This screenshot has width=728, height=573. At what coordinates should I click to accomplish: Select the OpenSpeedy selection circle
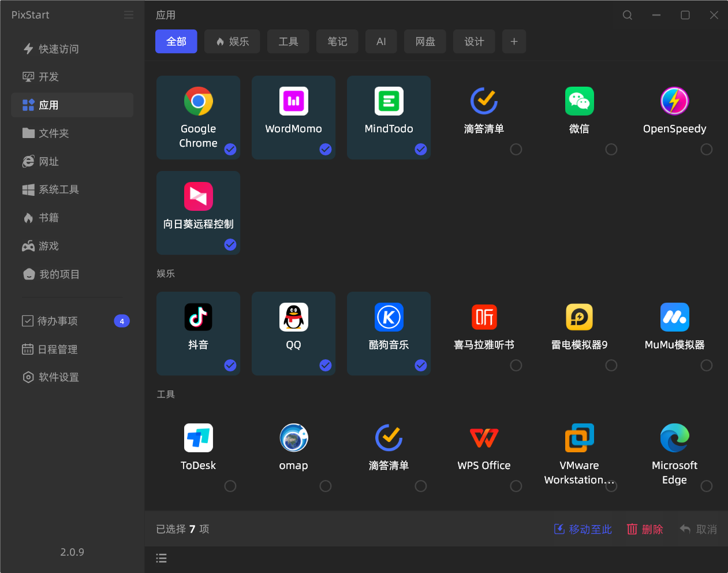(x=707, y=150)
